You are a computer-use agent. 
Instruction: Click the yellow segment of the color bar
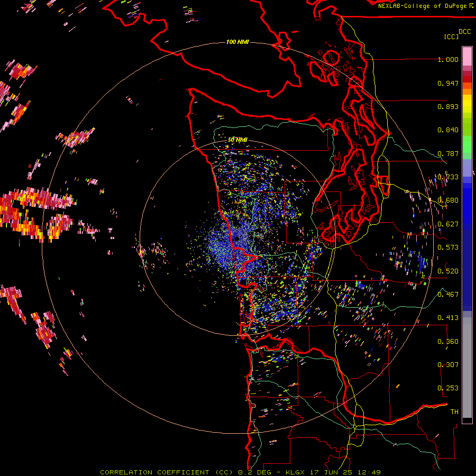[x=467, y=104]
